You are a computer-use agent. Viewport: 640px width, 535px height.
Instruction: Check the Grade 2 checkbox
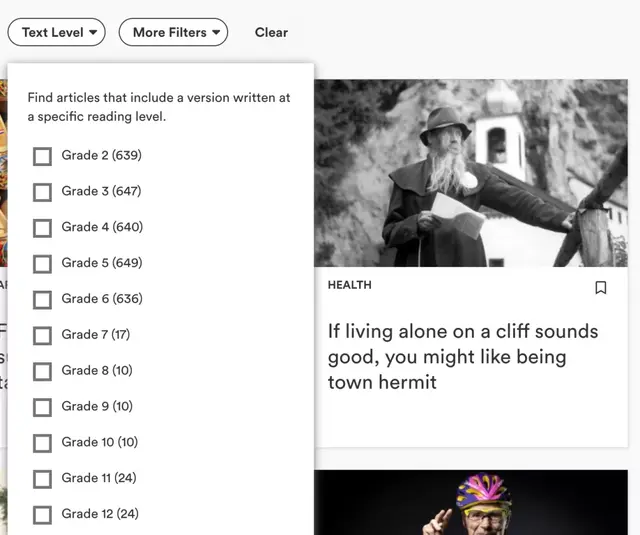[42, 156]
